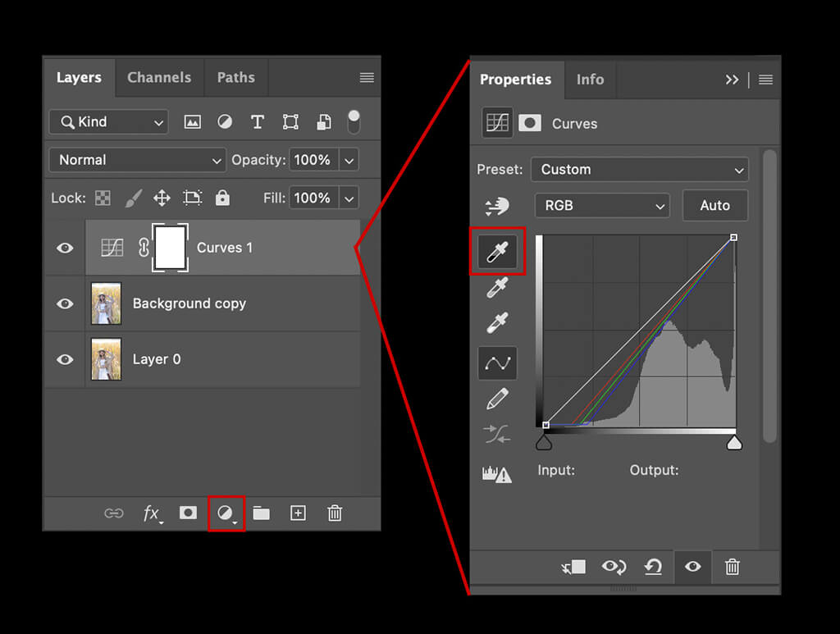Viewport: 840px width, 634px height.
Task: Toggle the Curves adjustment visibility eye
Action: [x=692, y=567]
